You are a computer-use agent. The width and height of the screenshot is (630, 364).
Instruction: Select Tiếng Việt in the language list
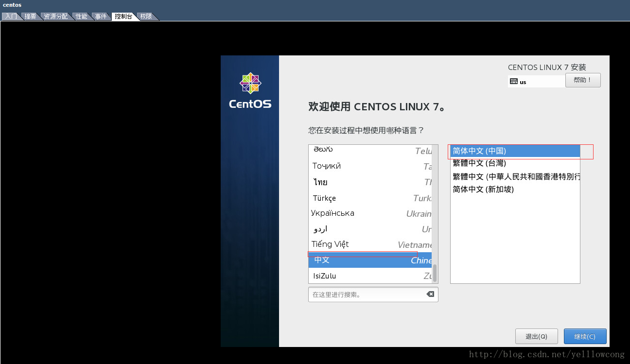tap(370, 244)
